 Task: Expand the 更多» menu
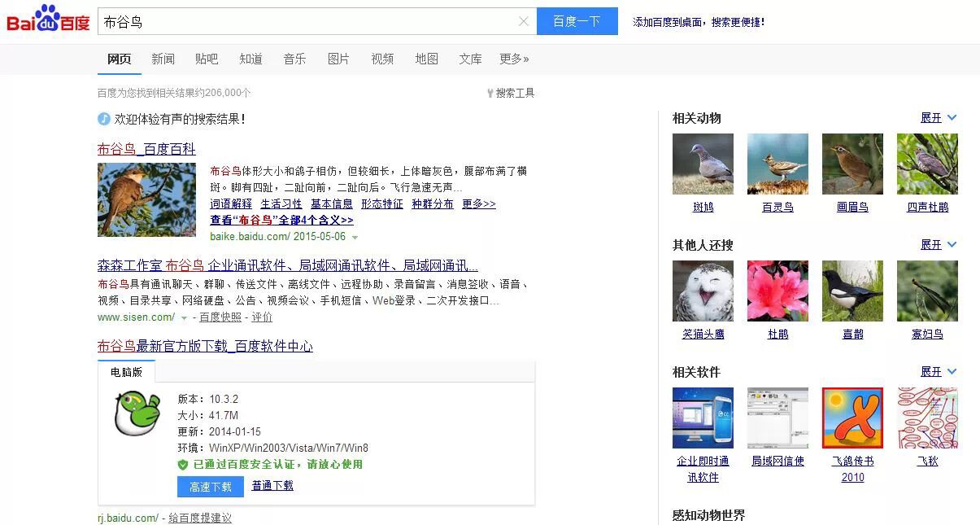pyautogui.click(x=514, y=59)
